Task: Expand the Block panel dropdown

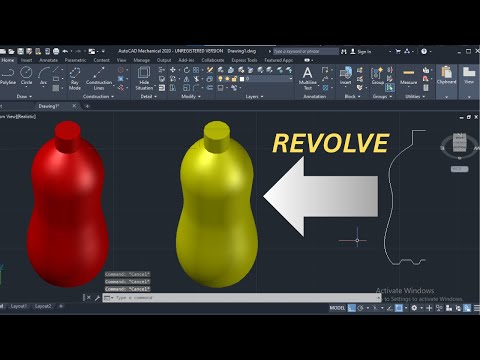Action: coord(352,96)
